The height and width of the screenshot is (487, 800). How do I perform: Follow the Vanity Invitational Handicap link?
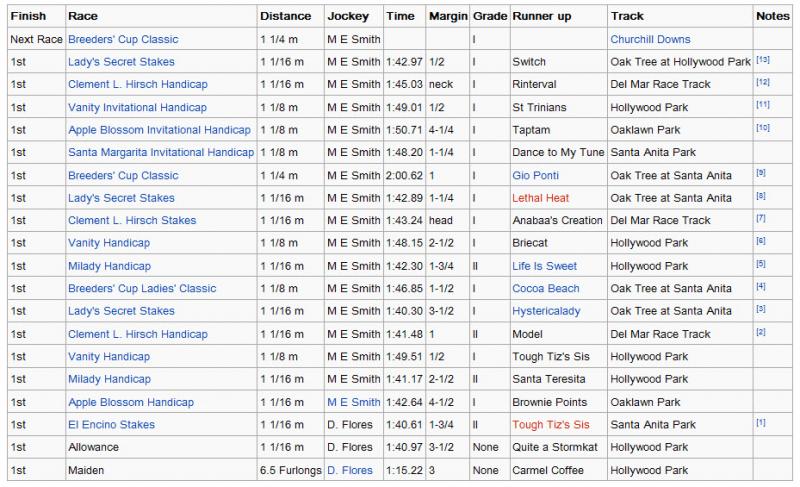pos(137,107)
